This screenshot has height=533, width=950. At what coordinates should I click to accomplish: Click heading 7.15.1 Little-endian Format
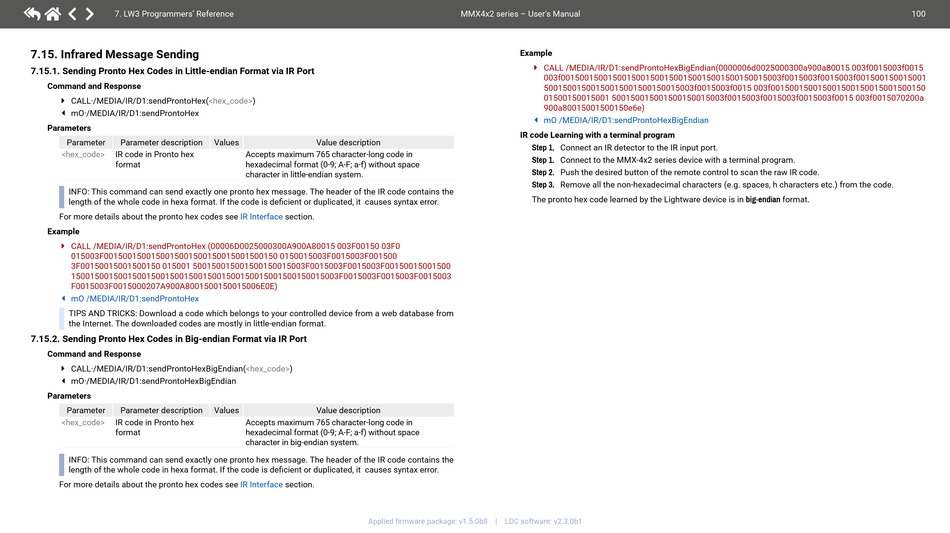click(173, 71)
